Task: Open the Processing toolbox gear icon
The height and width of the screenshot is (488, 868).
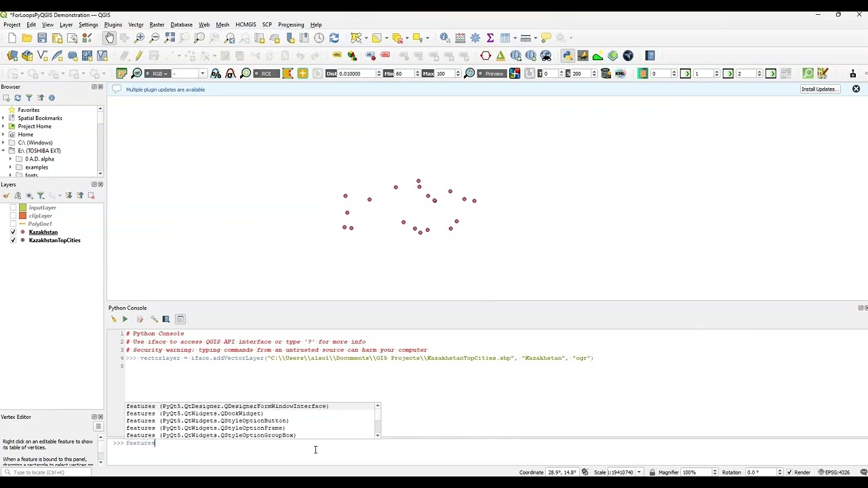Action: click(x=475, y=38)
